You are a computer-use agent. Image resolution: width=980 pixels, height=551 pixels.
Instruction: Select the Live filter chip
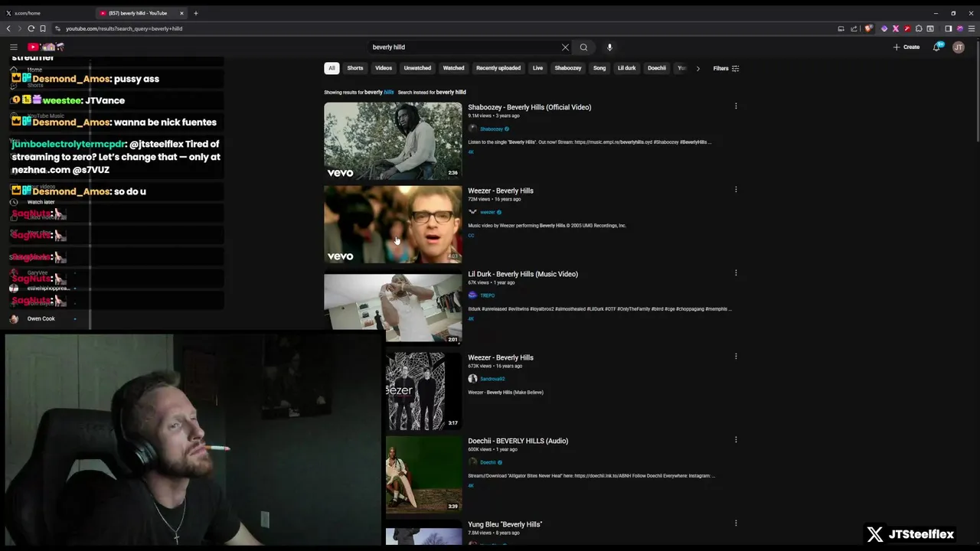537,68
